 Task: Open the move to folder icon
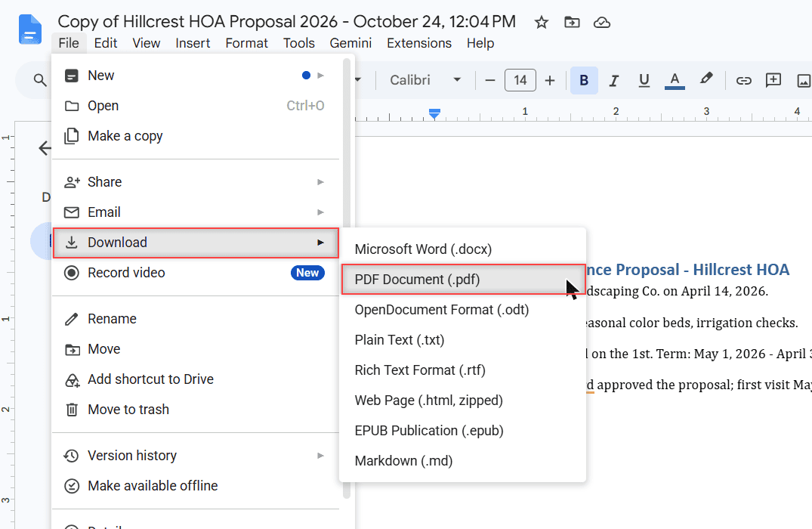tap(572, 22)
